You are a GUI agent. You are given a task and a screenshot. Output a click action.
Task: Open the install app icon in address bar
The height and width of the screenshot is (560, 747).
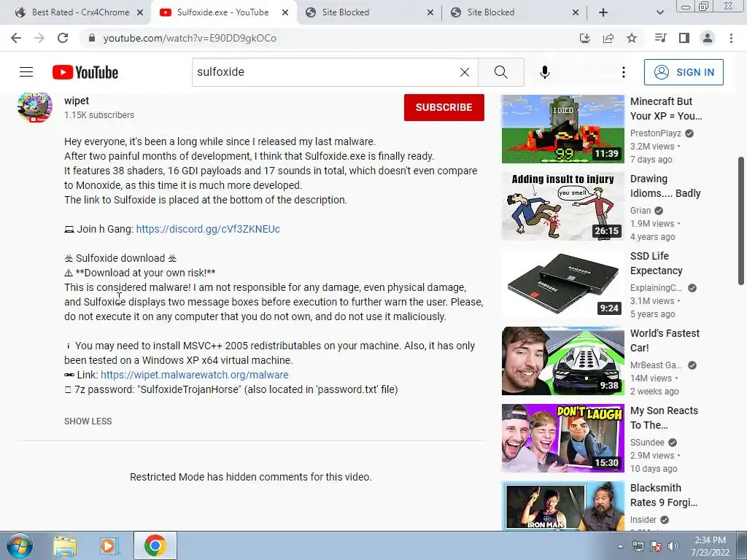tap(585, 38)
